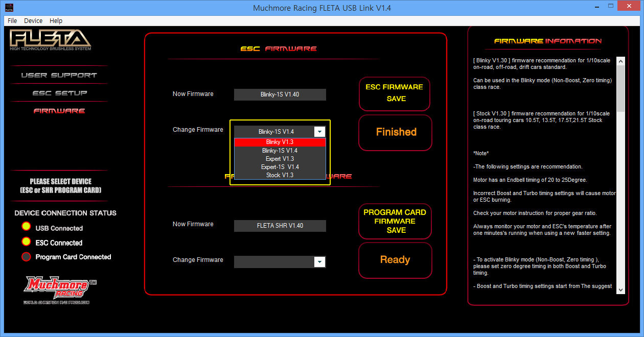Click the *Note* text

pos(481,153)
